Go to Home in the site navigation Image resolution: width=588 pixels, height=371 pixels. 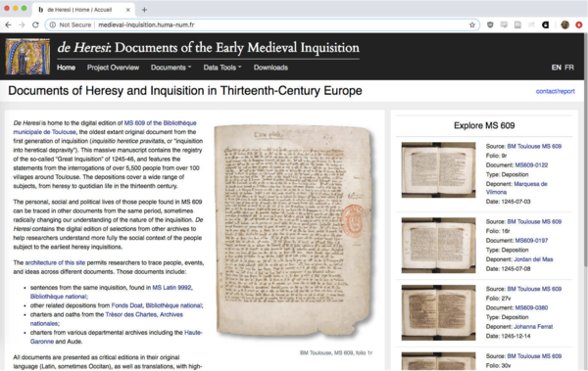tap(66, 68)
